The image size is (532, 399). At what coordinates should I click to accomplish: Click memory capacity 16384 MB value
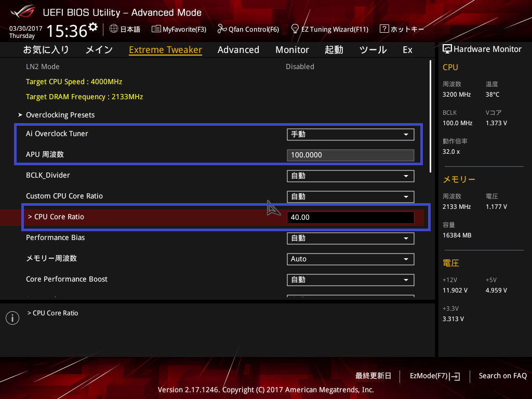457,235
